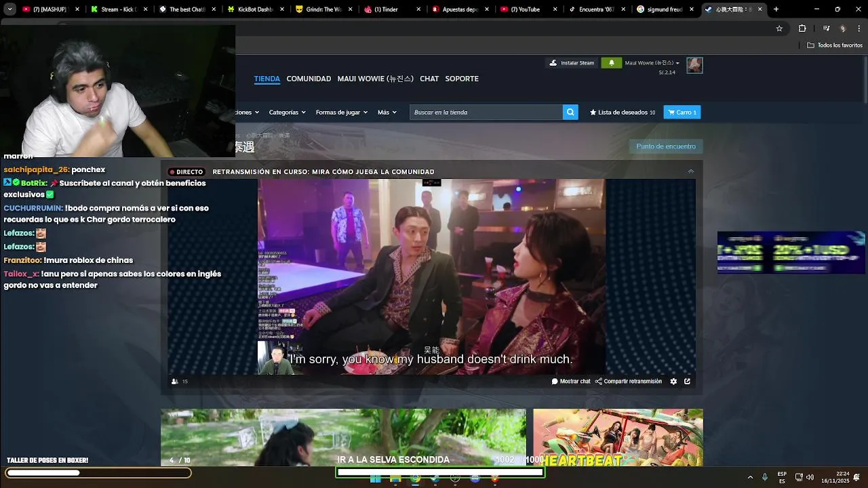This screenshot has width=868, height=488.
Task: Open the Chrome three-dot menu
Action: click(x=859, y=28)
